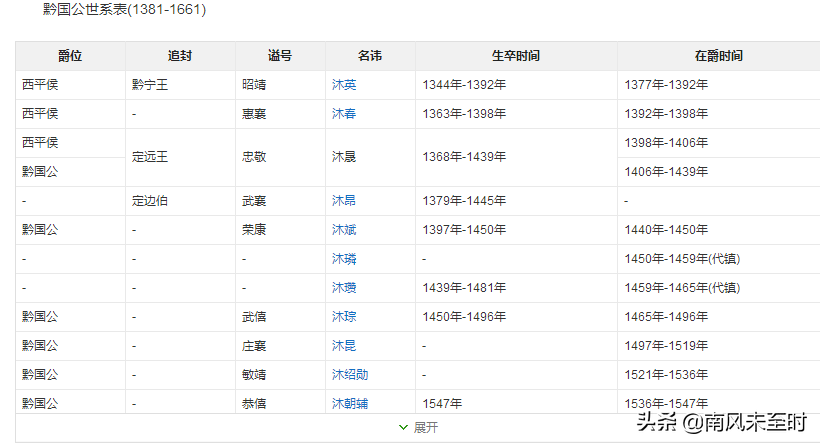Click the 谥号 column header
The width and height of the screenshot is (820, 445).
tap(280, 56)
